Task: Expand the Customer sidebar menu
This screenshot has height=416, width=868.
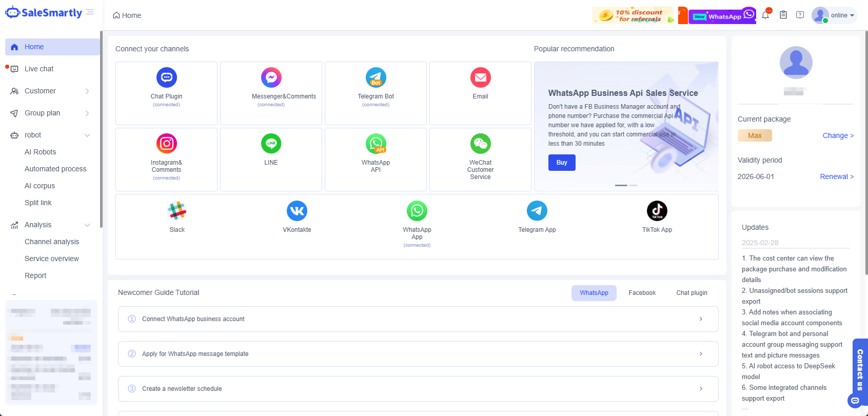Action: tap(87, 91)
